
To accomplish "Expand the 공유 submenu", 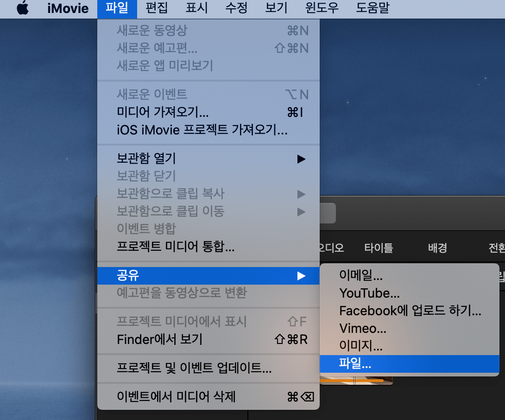I will click(208, 275).
